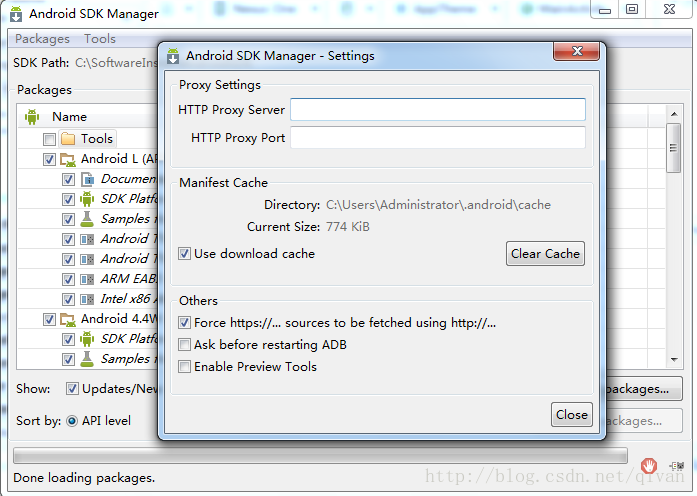Click the Close button in Settings dialog

572,415
